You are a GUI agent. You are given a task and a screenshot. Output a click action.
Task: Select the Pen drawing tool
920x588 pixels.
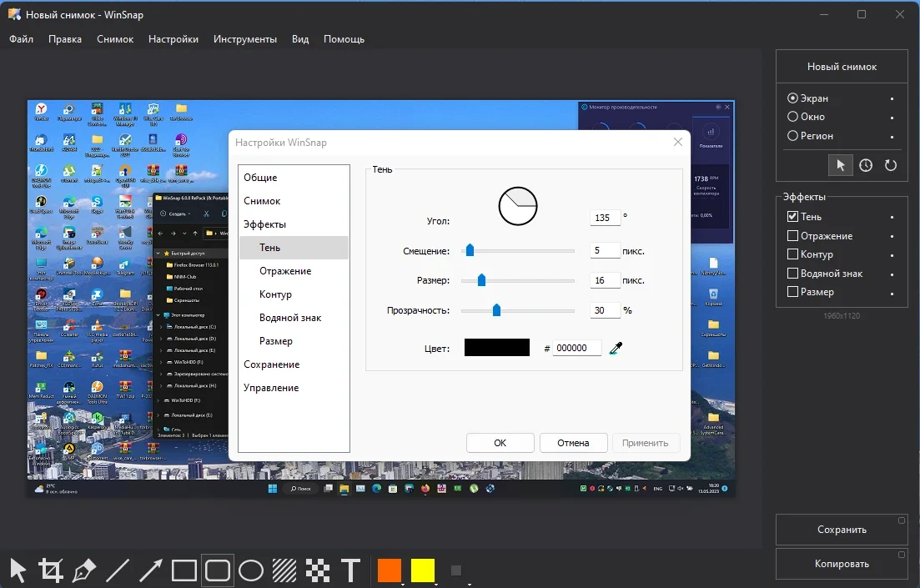click(84, 570)
